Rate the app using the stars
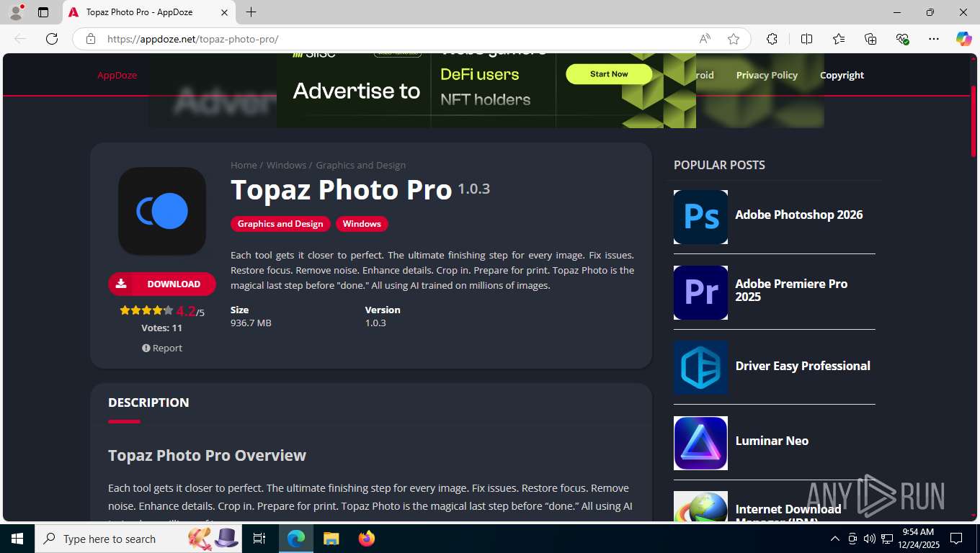 click(146, 310)
